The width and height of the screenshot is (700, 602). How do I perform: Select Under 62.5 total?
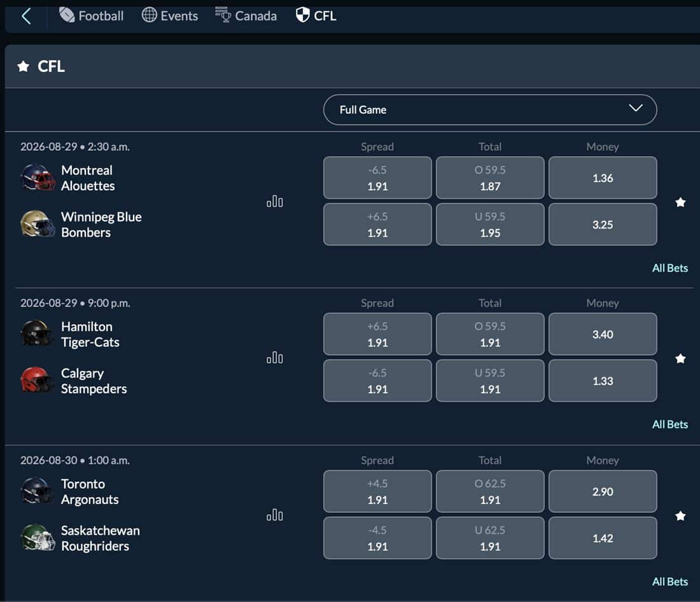(490, 538)
